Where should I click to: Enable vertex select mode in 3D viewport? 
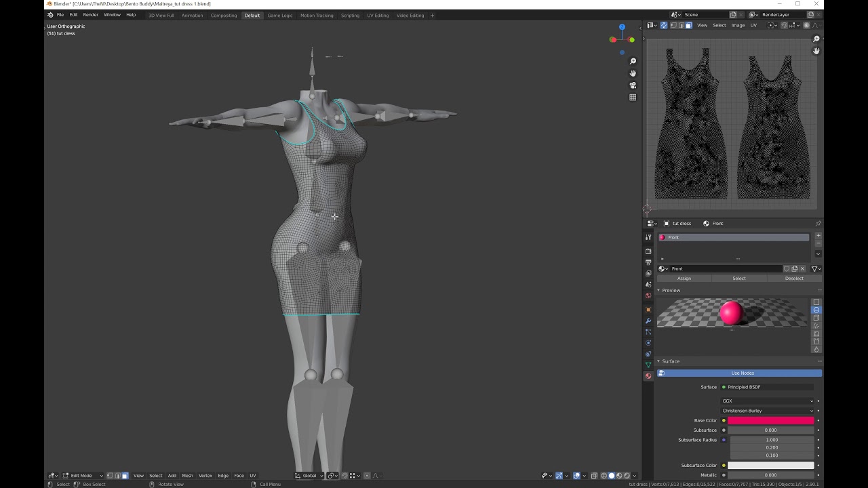coord(110,476)
